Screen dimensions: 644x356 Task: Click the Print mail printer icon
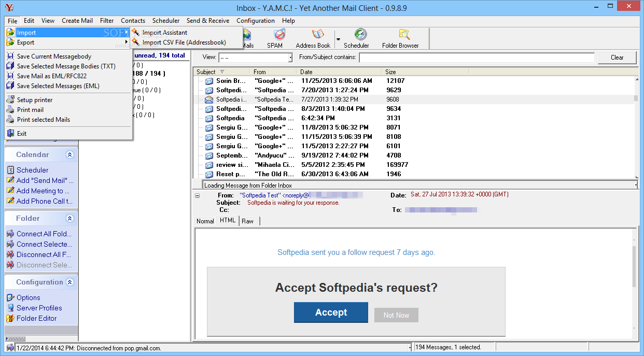[x=10, y=109]
